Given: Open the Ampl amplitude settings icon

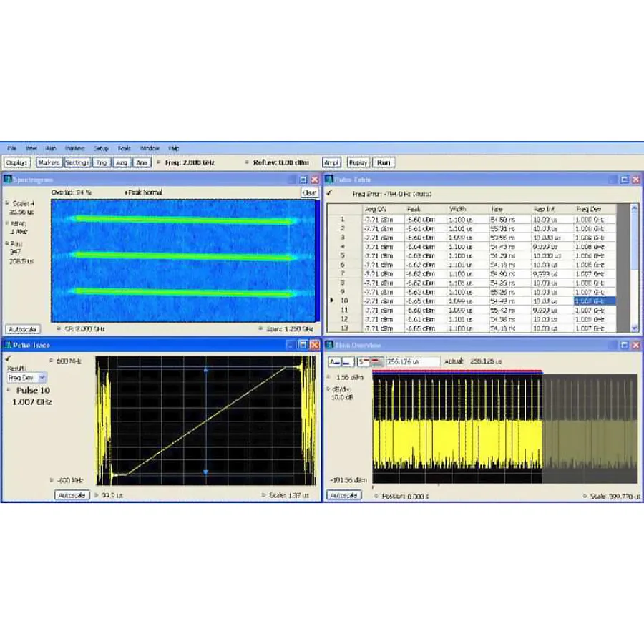Looking at the screenshot, I should coord(331,162).
